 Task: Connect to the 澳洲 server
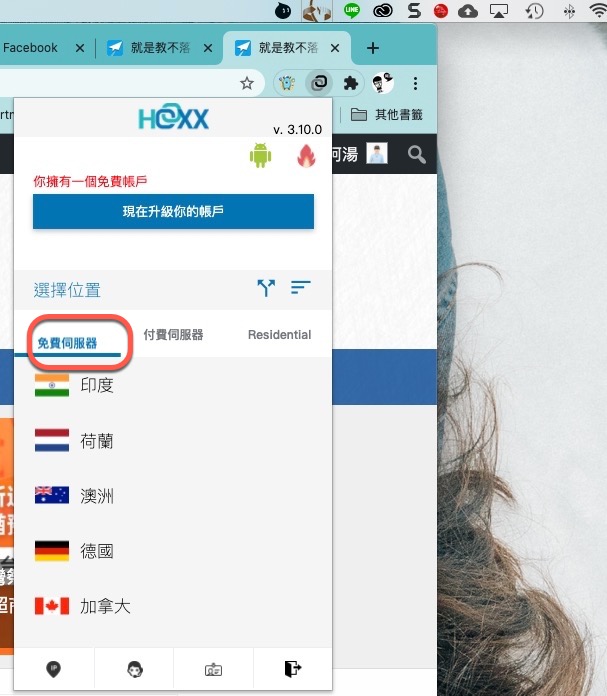pyautogui.click(x=173, y=496)
